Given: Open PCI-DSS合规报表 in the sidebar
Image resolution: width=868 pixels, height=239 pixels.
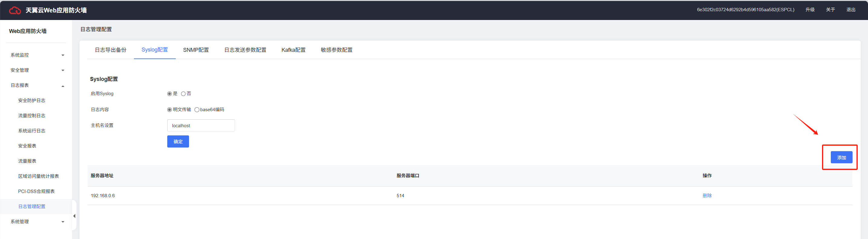Looking at the screenshot, I should [36, 191].
